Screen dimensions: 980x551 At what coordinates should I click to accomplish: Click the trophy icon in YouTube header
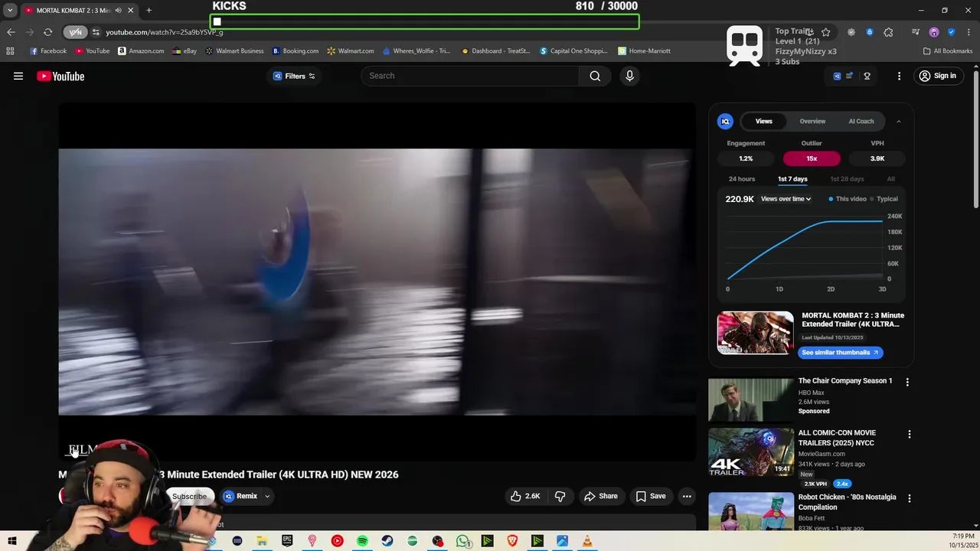[867, 76]
